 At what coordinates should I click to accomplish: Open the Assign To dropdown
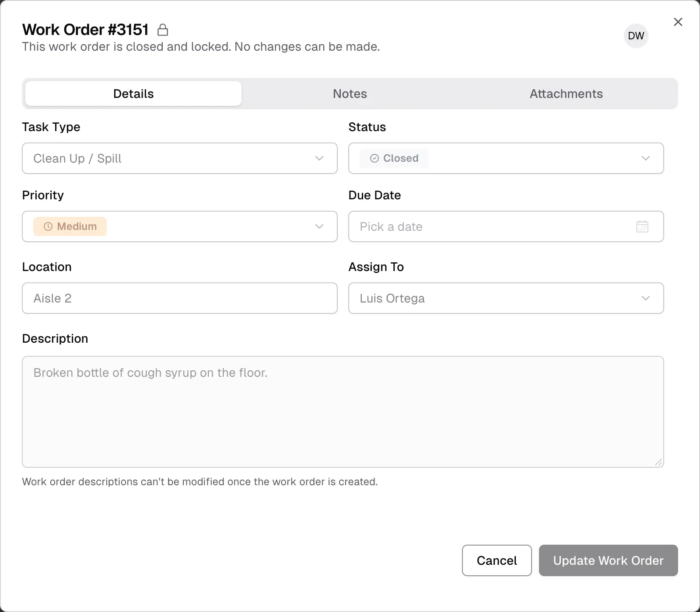click(506, 298)
